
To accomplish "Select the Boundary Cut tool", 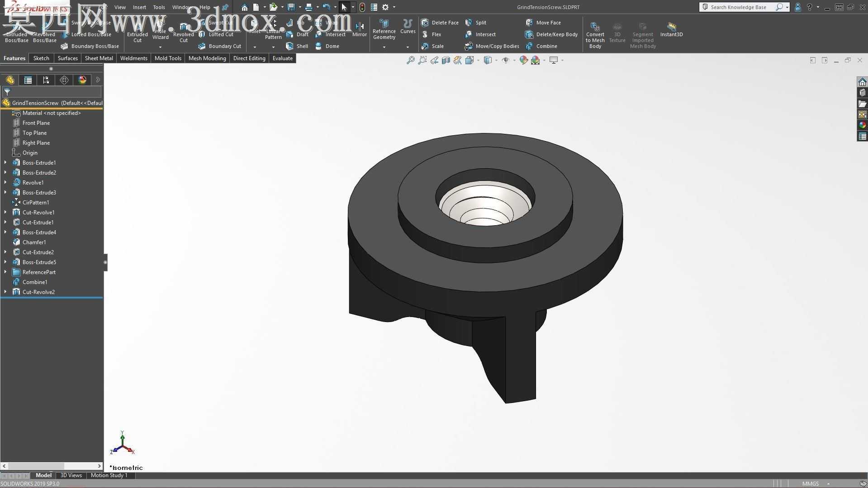I will pyautogui.click(x=219, y=46).
